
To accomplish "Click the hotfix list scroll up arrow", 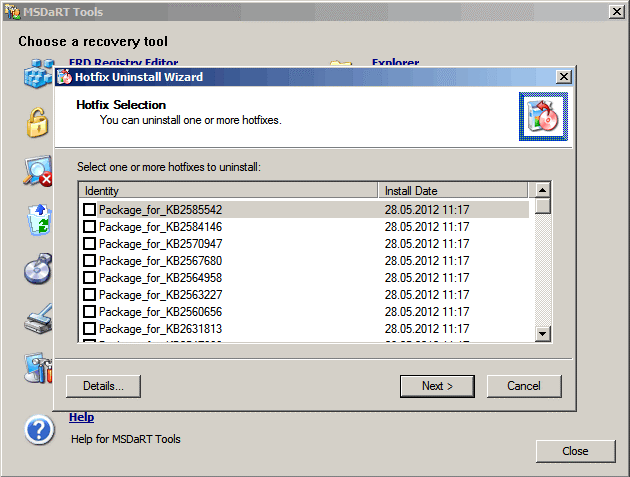I will click(x=543, y=190).
